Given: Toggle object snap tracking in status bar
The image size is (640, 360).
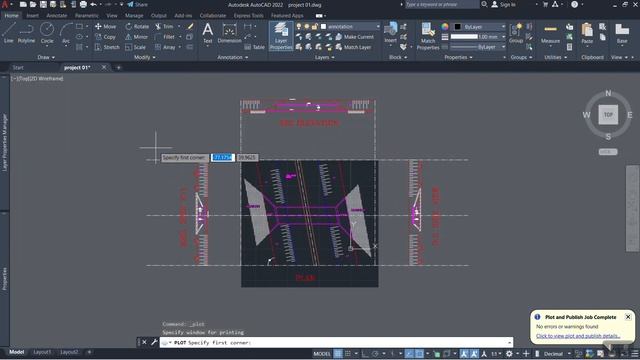Looking at the screenshot, I should click(409, 354).
